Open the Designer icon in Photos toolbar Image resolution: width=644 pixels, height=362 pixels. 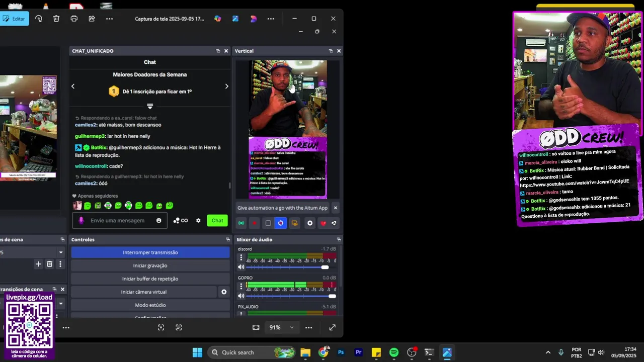(x=235, y=19)
